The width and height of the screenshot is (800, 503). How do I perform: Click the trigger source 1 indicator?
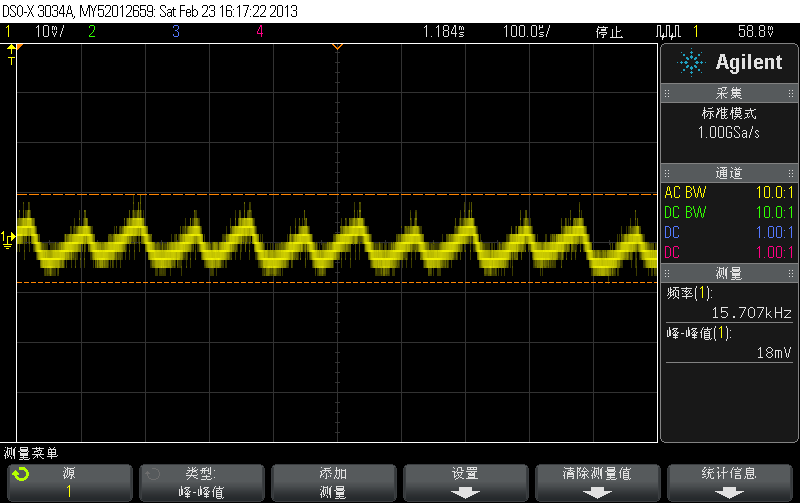coord(696,32)
